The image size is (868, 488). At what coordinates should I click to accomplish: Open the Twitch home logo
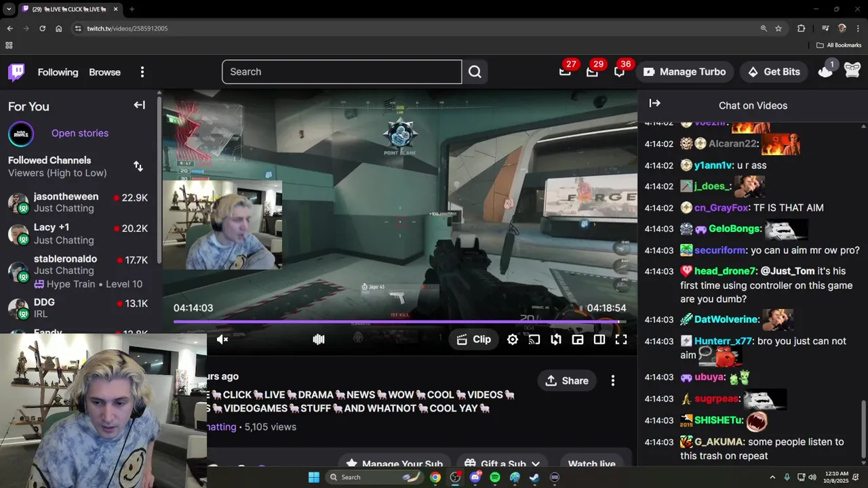click(x=16, y=72)
